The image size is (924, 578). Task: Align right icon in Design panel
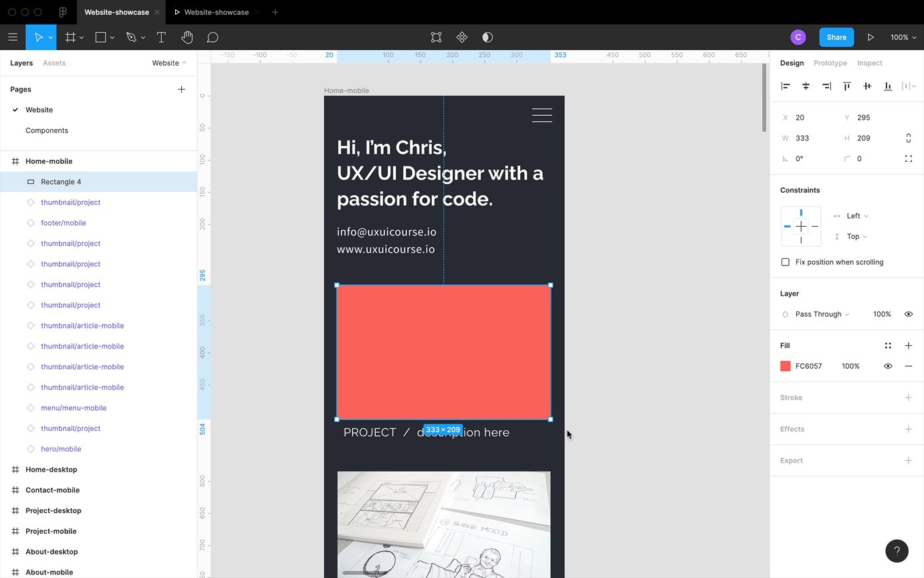click(x=826, y=86)
